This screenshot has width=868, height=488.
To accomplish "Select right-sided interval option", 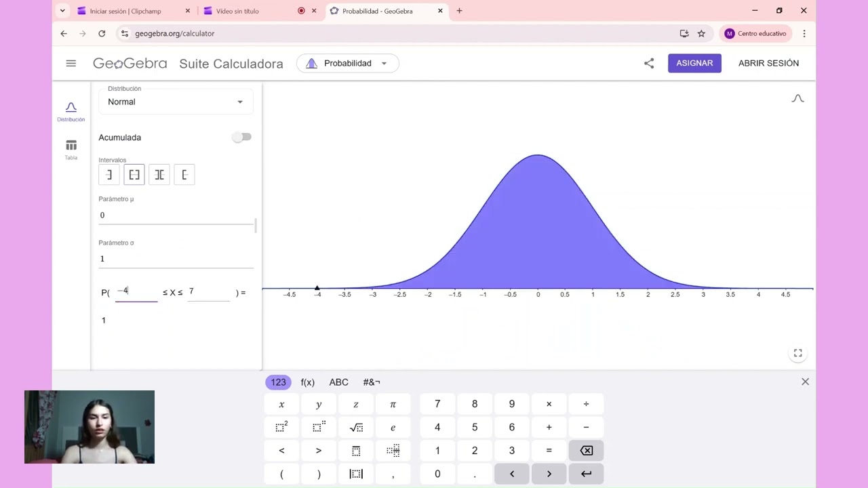I will click(184, 175).
